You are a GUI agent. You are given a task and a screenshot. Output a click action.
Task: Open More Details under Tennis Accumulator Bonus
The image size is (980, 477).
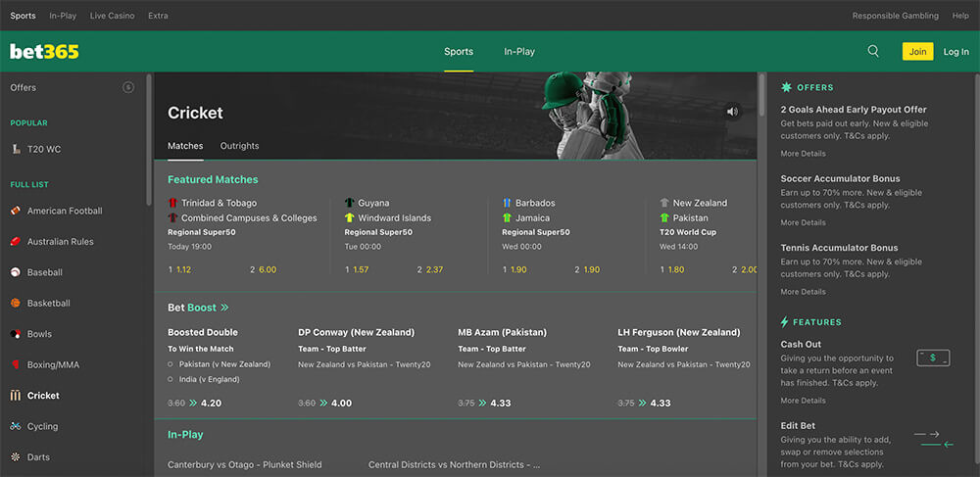tap(804, 292)
